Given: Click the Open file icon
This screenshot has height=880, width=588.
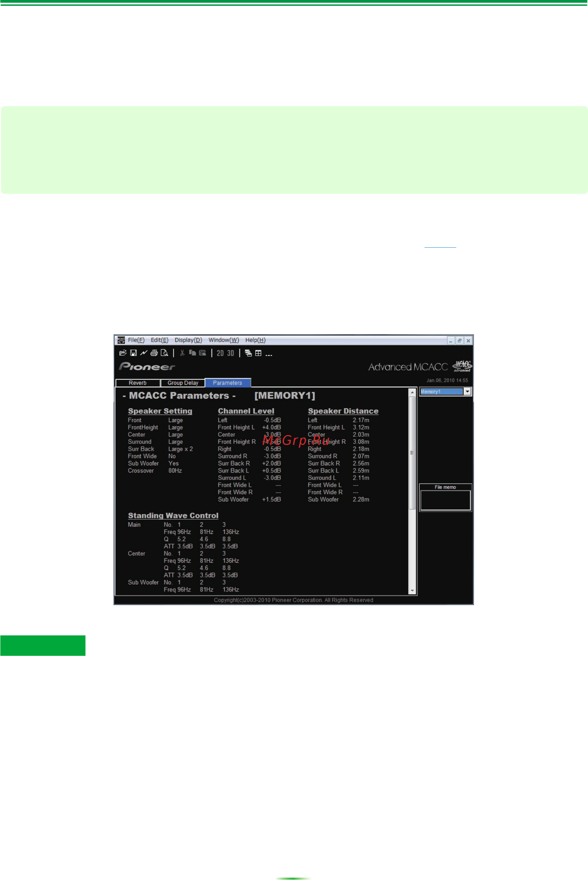Looking at the screenshot, I should pyautogui.click(x=123, y=353).
